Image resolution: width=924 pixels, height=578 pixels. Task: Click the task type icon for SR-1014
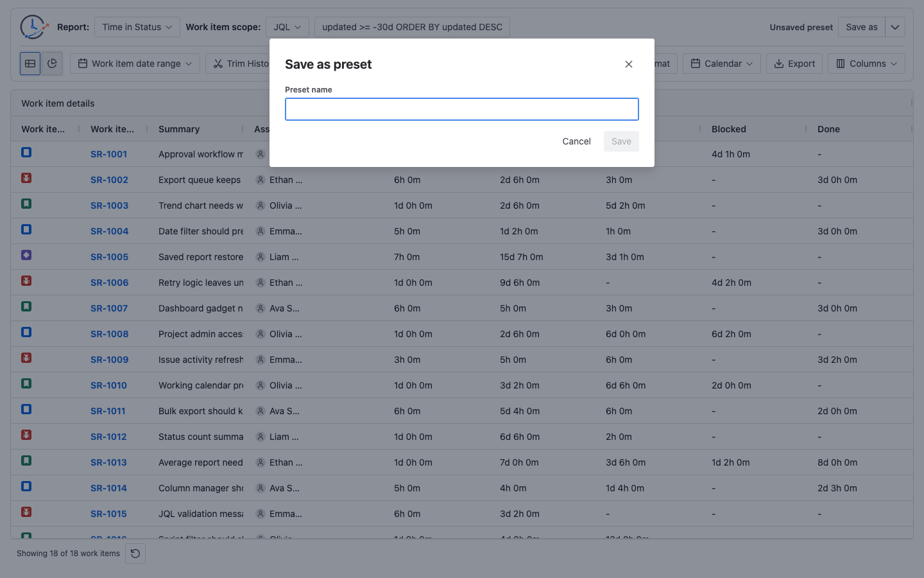click(x=26, y=486)
